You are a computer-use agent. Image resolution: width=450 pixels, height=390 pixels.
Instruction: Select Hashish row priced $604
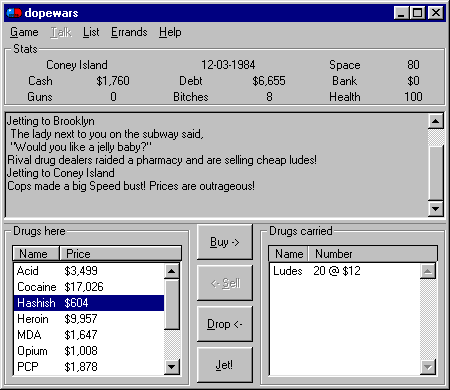point(89,303)
